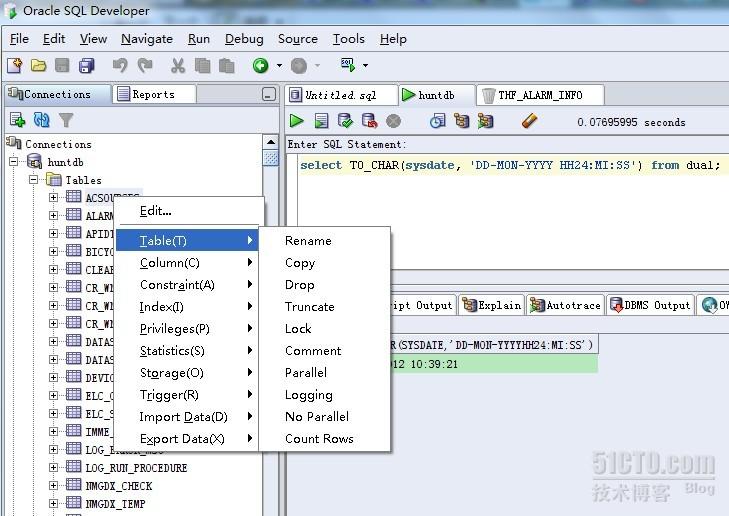Redo with the redo arrow icon
The width and height of the screenshot is (729, 516).
[145, 66]
